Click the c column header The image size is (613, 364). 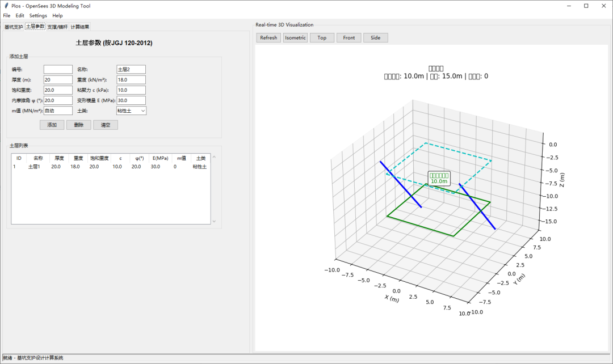coord(120,158)
